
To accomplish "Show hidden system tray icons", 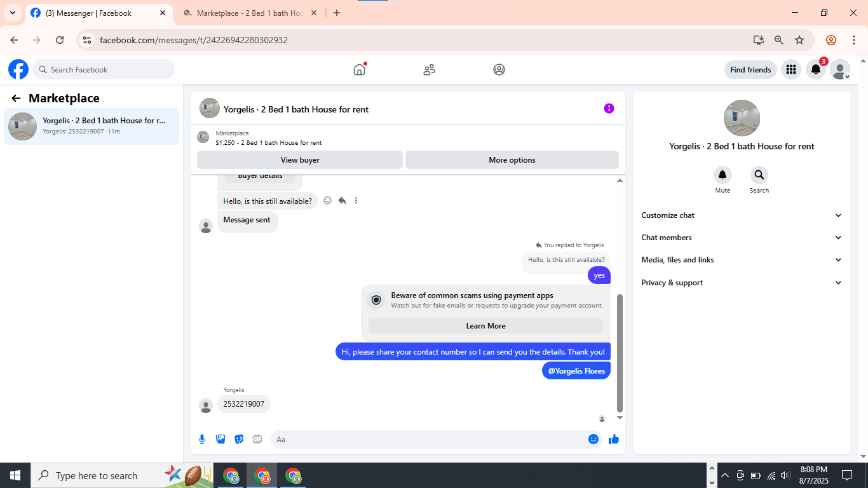I will click(x=724, y=475).
